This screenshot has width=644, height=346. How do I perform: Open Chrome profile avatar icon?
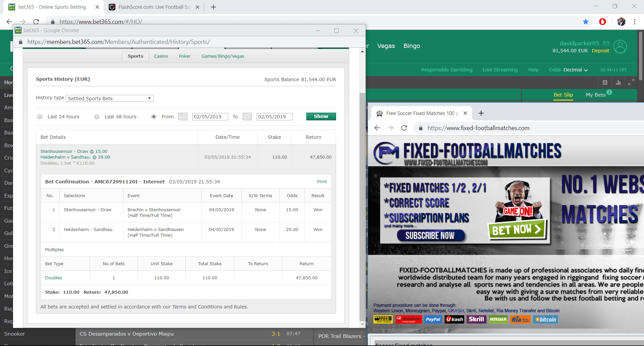point(621,22)
